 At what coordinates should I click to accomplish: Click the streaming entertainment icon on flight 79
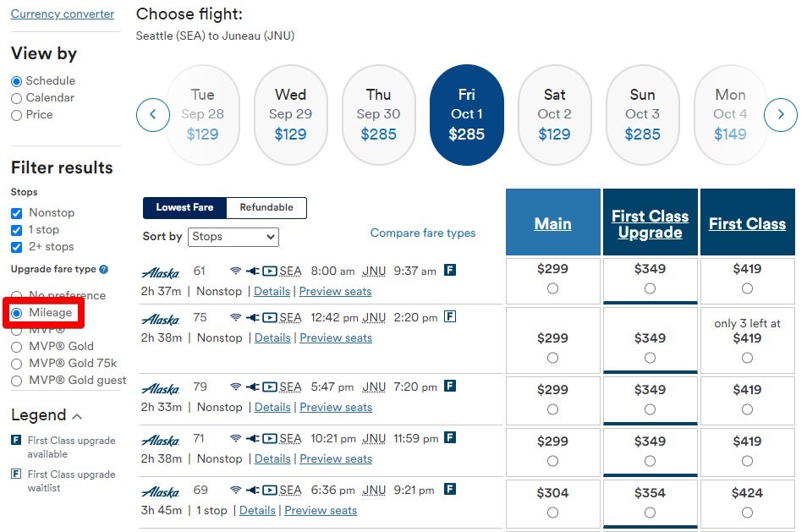tap(272, 388)
